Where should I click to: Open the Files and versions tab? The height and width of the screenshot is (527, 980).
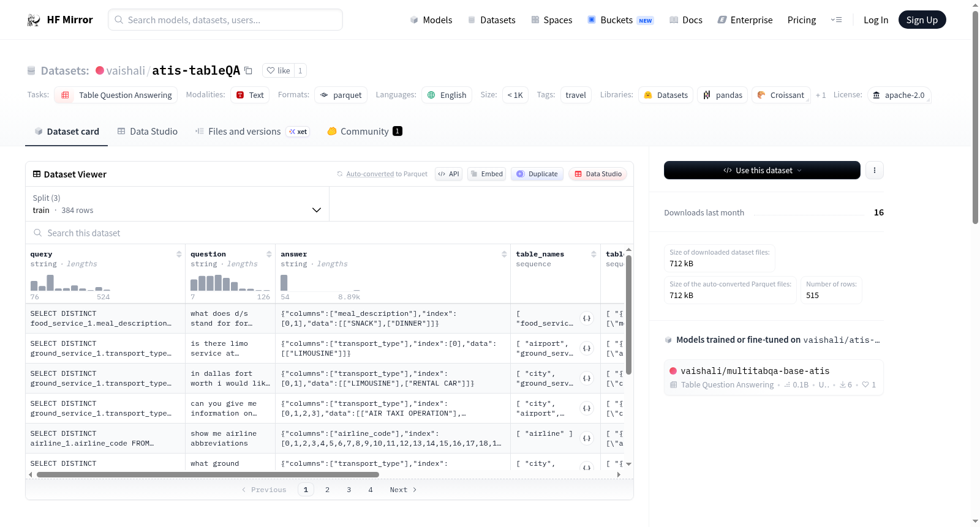(252, 132)
